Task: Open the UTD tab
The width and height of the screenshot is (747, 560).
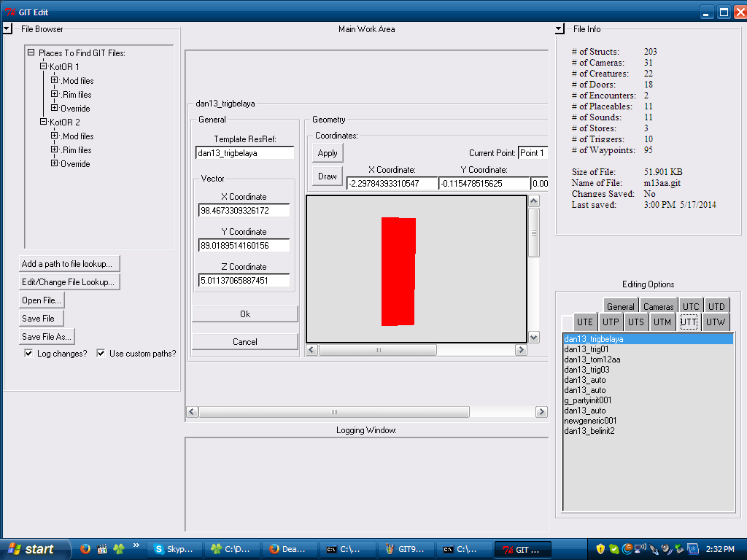Action: pos(716,307)
